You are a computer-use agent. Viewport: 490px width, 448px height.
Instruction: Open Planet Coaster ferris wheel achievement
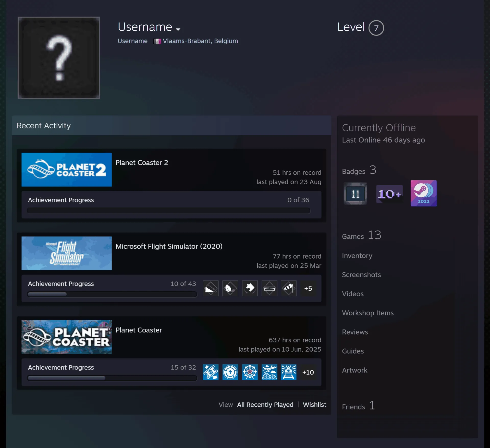pos(250,372)
